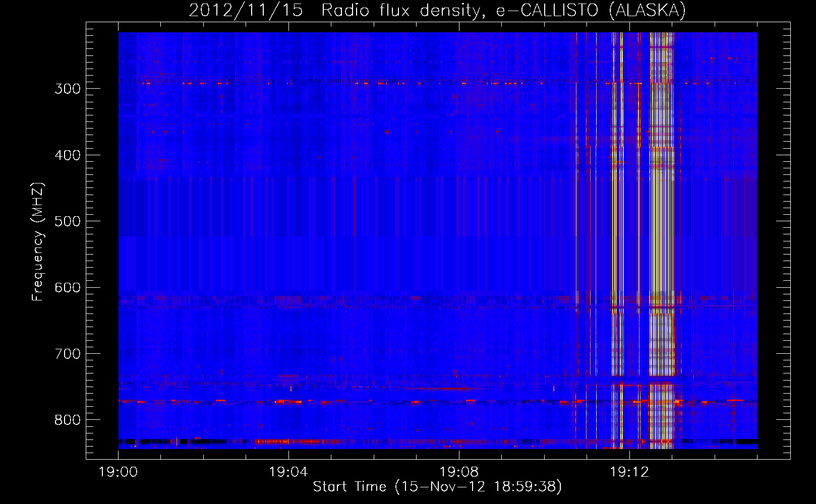
Task: Click the 500 frequency tick label
Action: [68, 221]
